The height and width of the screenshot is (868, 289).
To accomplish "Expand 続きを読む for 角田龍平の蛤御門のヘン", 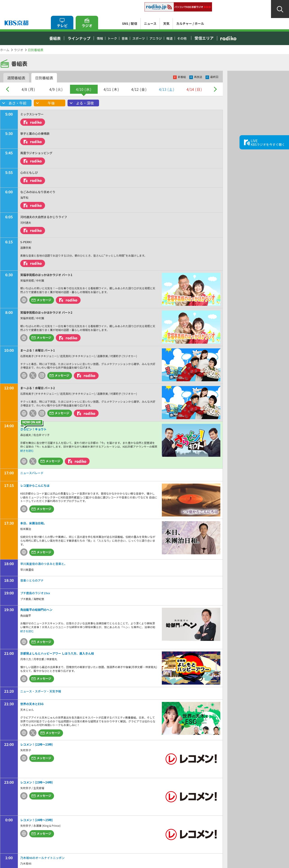I will (27, 631).
